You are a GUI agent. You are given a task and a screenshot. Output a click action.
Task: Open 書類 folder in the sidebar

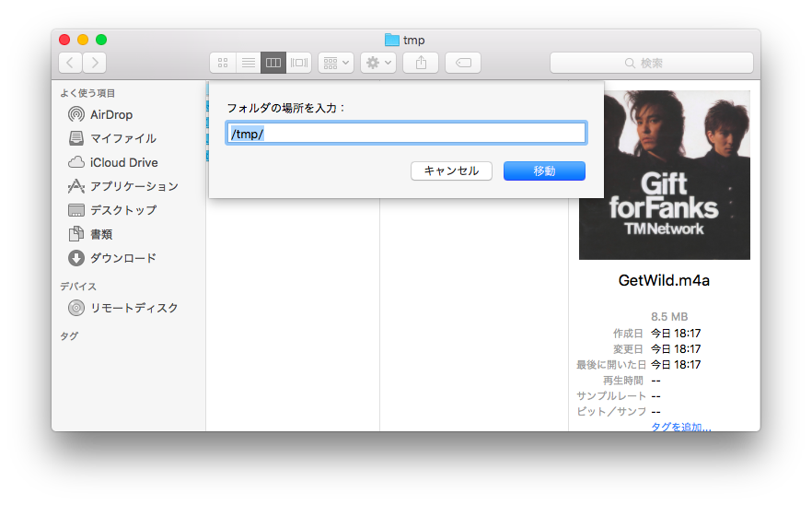click(90, 234)
